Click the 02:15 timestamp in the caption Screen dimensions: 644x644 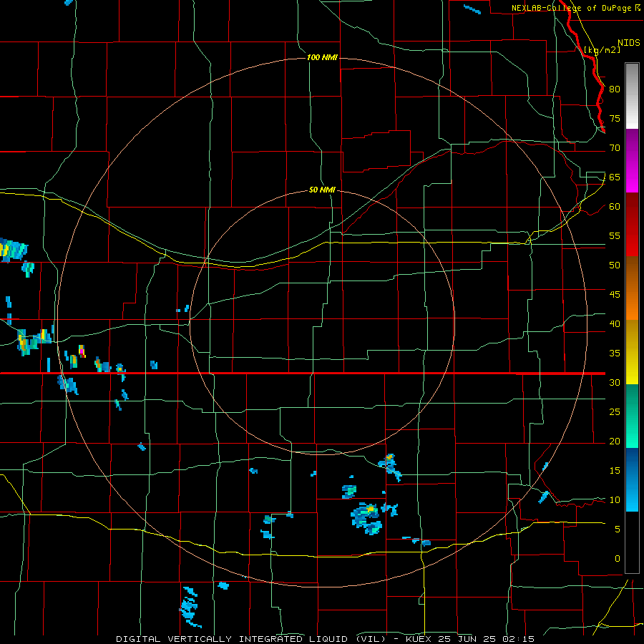(x=520, y=639)
